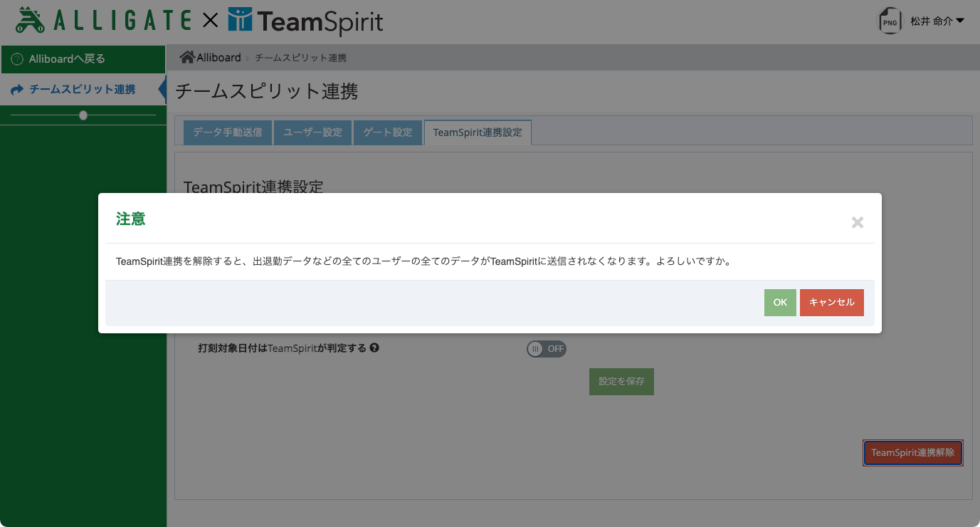Select チームスピリット連携 in the sidebar

(x=83, y=90)
